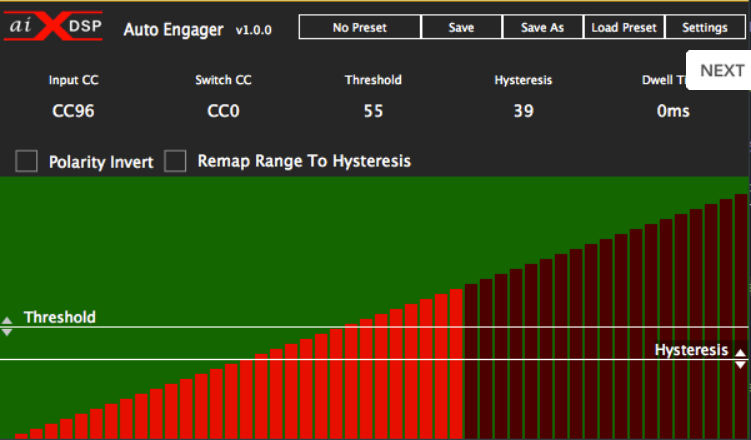751x440 pixels.
Task: Click the Hysteresis parameter label at top
Action: coord(523,80)
